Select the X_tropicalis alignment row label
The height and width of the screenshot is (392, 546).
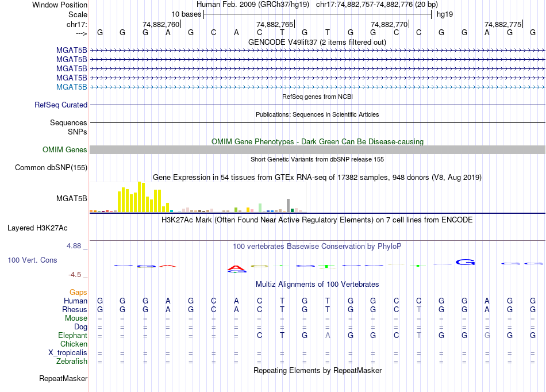point(68,353)
